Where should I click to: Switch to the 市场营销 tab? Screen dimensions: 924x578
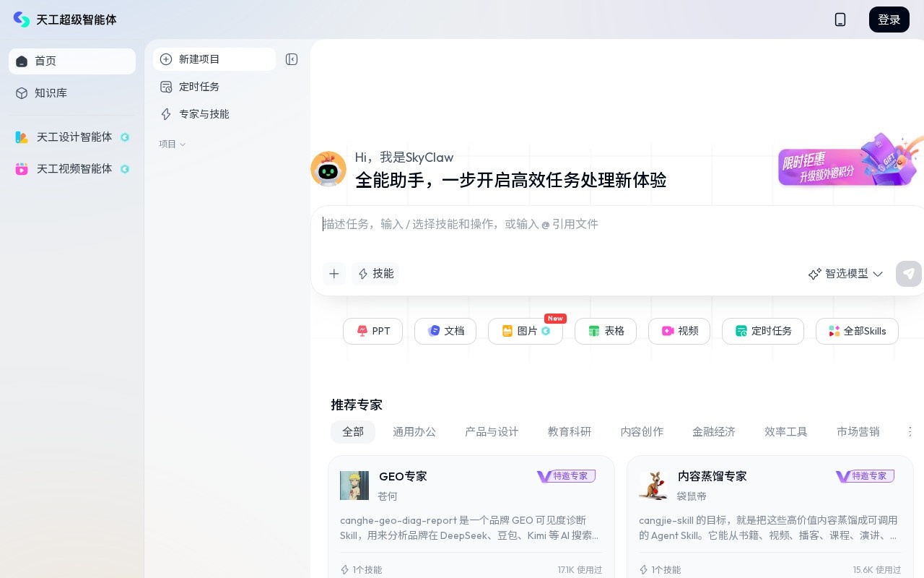(x=858, y=432)
